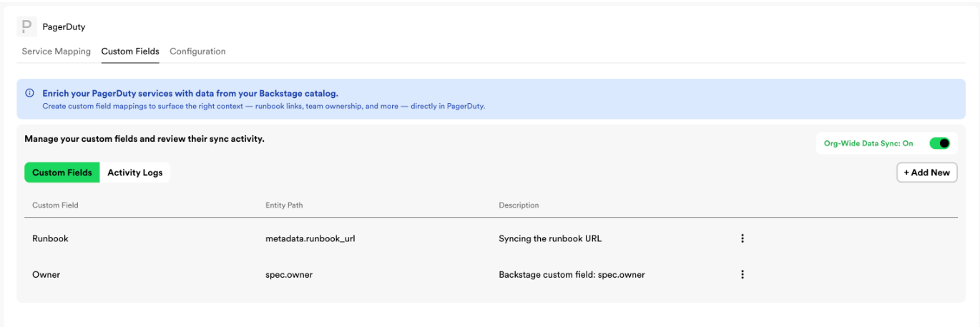
Task: Click the Manage your custom fields heading
Action: click(144, 138)
